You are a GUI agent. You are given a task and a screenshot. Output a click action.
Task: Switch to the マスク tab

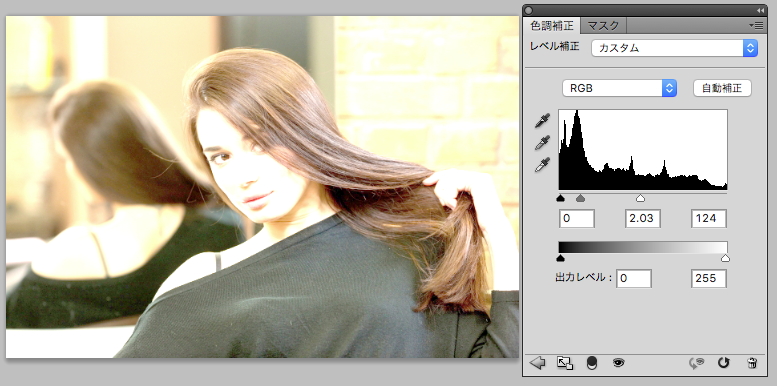coord(603,25)
